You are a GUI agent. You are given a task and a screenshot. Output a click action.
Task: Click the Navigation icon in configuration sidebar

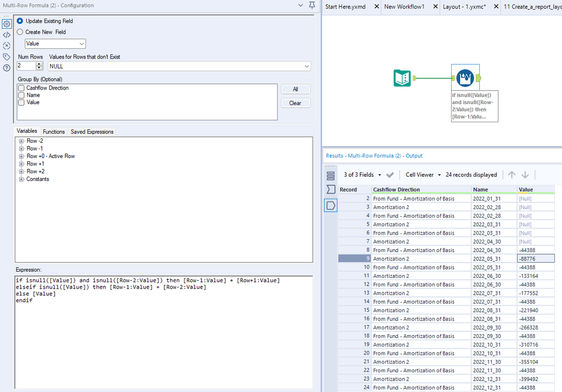tap(7, 46)
